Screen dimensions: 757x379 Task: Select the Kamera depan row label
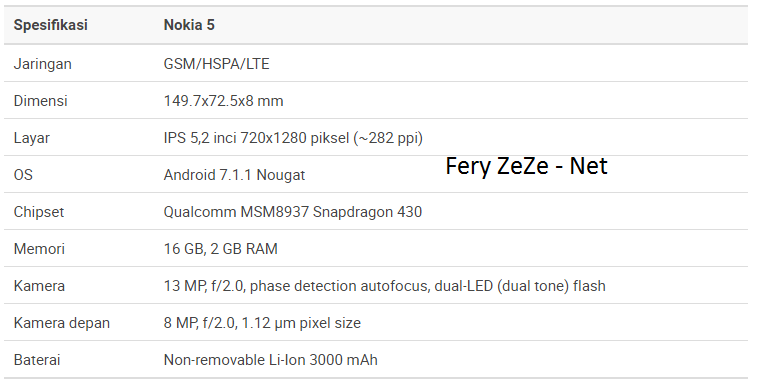[62, 323]
